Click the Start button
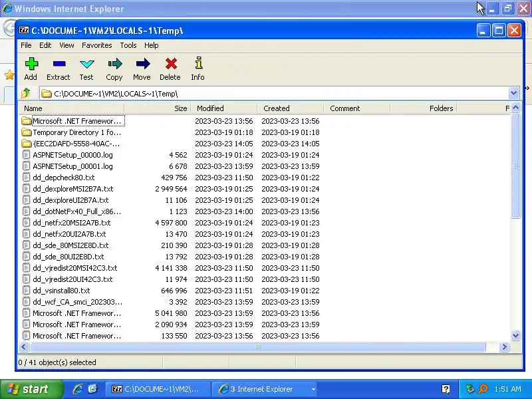Viewport: 532px width, 399px height. [31, 389]
